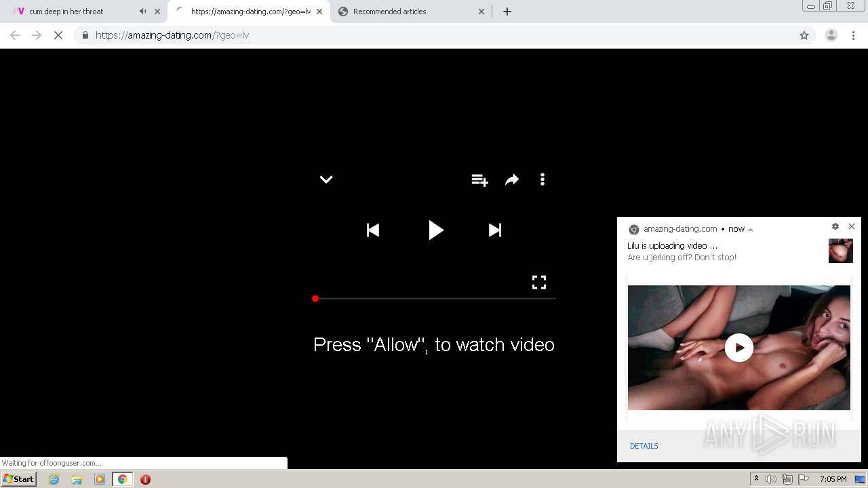
Task: Minimize the Chrome window
Action: 811,6
